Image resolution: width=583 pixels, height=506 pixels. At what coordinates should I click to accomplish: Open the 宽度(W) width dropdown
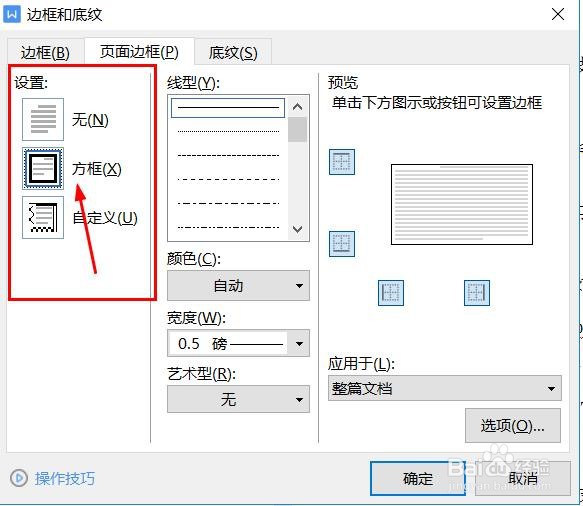point(238,343)
